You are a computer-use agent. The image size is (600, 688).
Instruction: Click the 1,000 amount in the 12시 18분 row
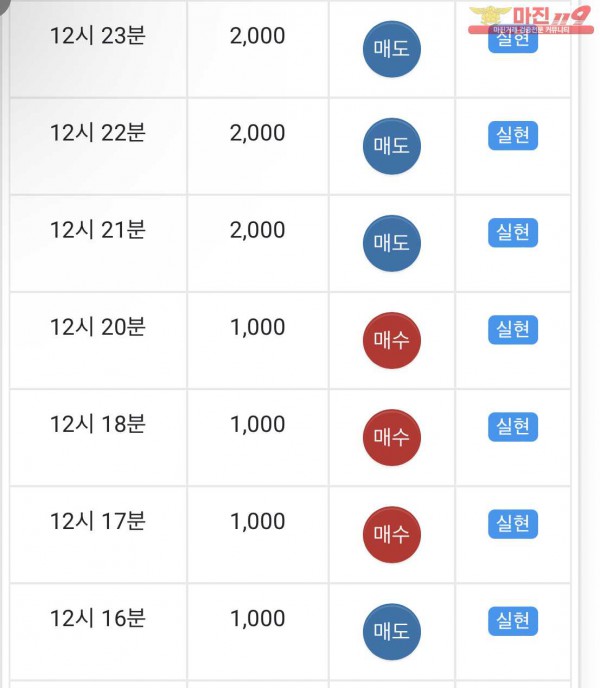point(257,424)
